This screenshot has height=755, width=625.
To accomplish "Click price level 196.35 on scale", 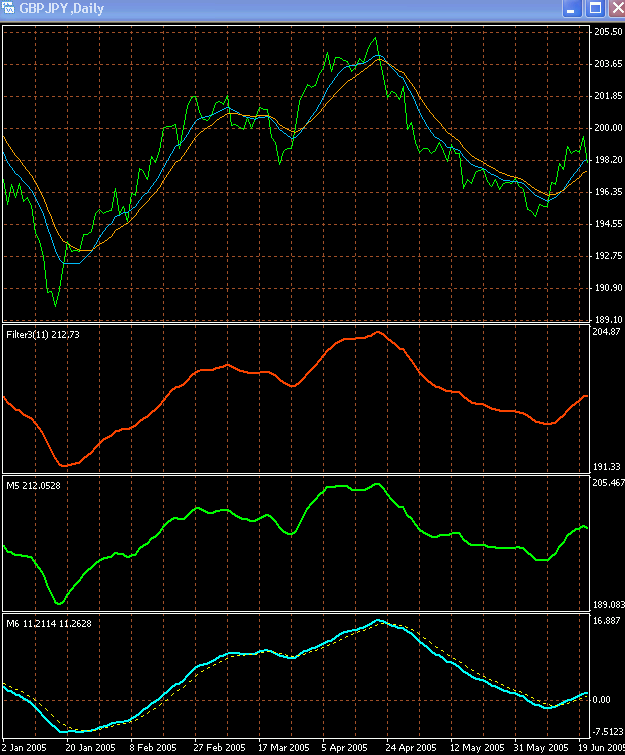I will tap(608, 192).
